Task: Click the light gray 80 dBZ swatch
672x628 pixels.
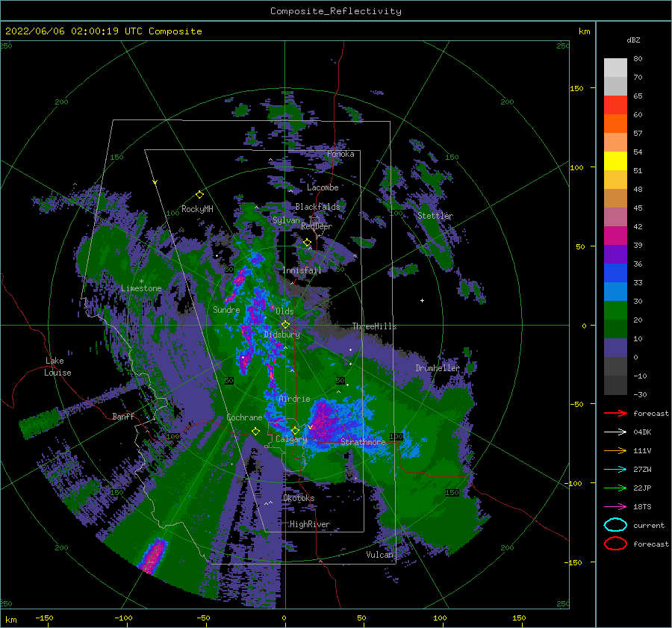Action: coord(615,67)
